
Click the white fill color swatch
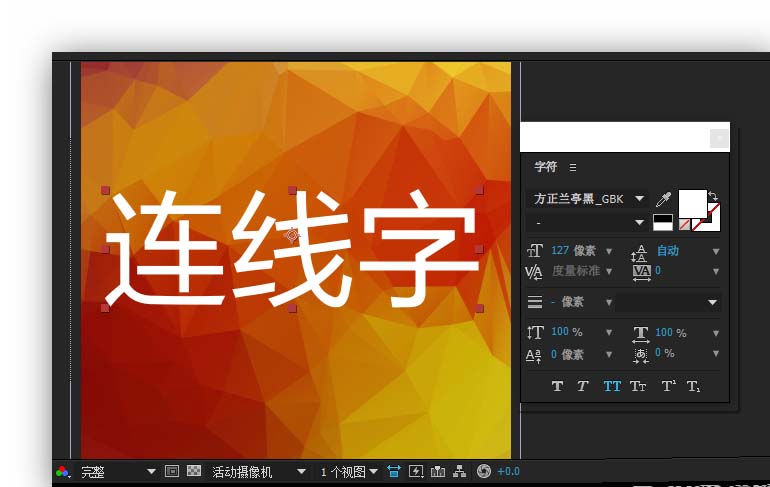(x=691, y=202)
